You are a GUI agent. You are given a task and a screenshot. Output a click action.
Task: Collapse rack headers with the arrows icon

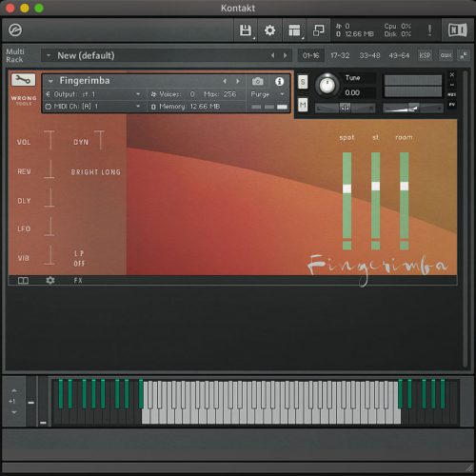(x=464, y=55)
